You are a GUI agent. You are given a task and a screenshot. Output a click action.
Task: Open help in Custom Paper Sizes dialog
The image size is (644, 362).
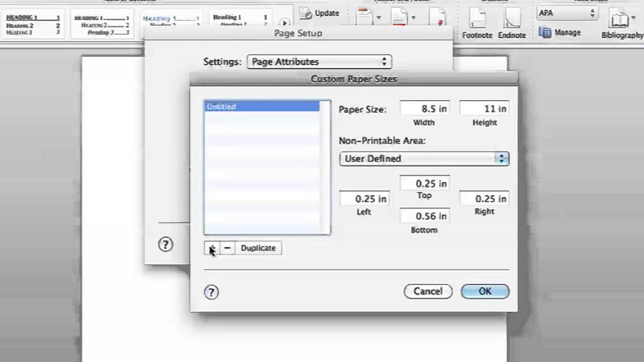pos(211,292)
